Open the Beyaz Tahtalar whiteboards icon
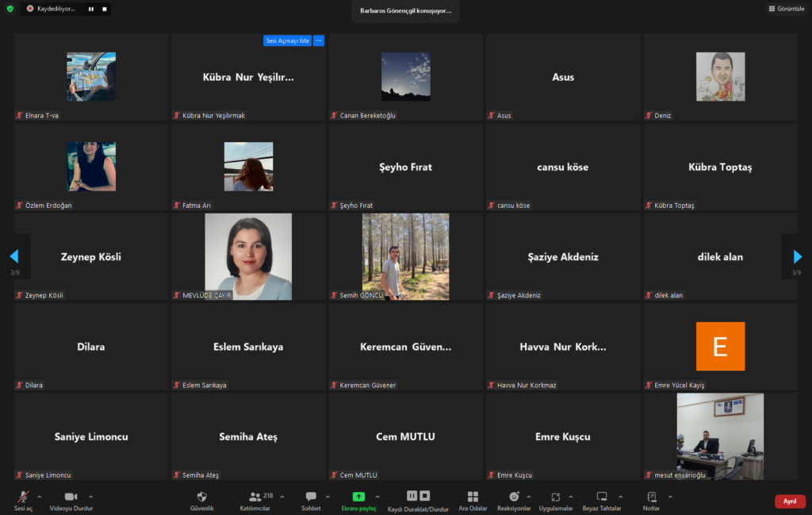This screenshot has height=515, width=812. pos(602,497)
